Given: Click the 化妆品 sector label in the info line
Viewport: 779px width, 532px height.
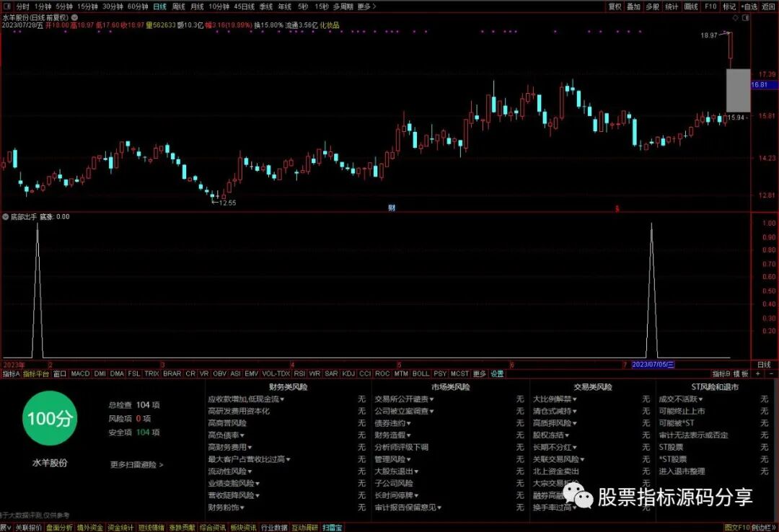Looking at the screenshot, I should [x=330, y=25].
